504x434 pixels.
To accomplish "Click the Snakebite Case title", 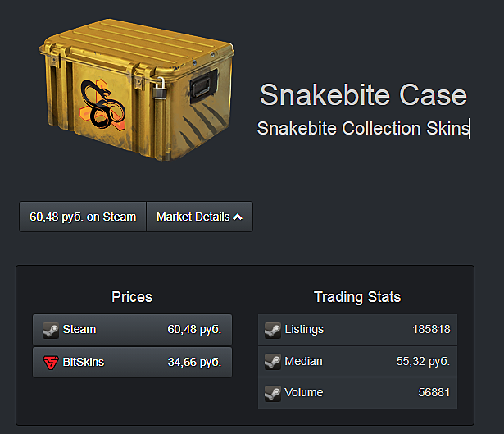I will [x=363, y=94].
